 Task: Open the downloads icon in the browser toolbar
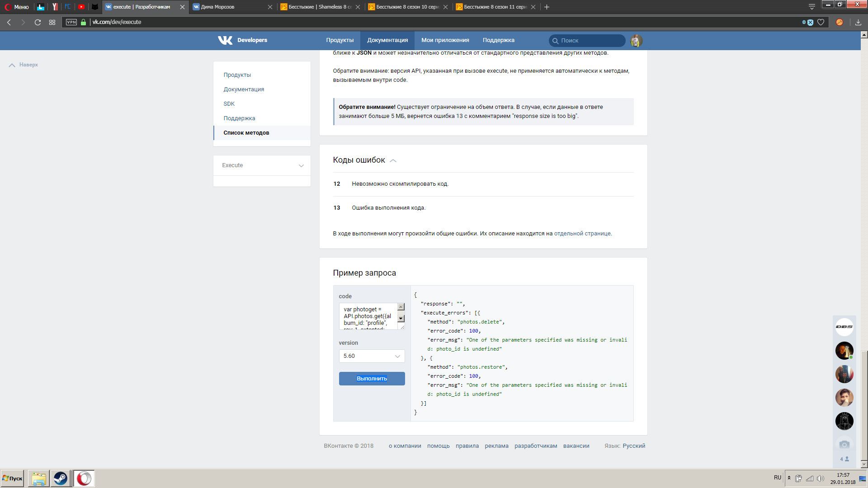coord(858,22)
